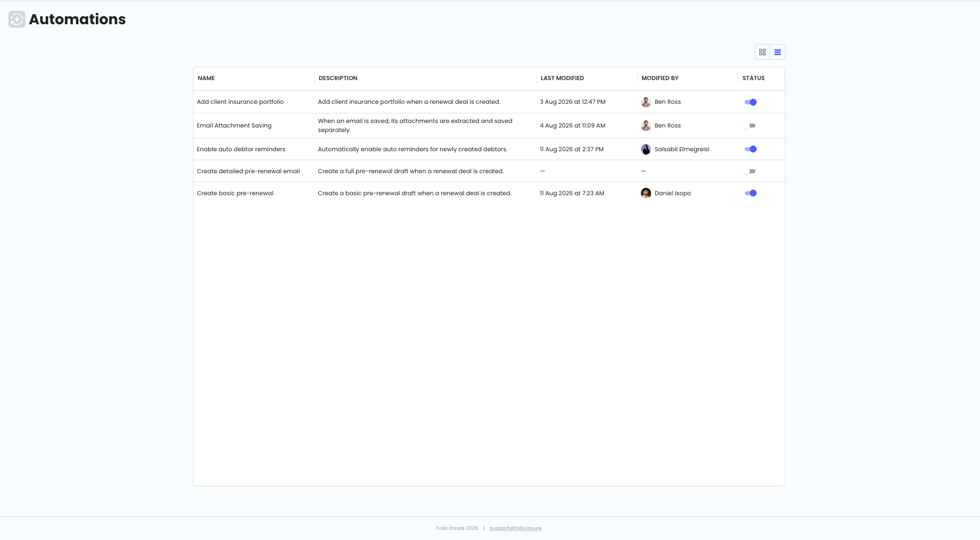Sort by the NAME column header
980x540 pixels.
pyautogui.click(x=206, y=78)
